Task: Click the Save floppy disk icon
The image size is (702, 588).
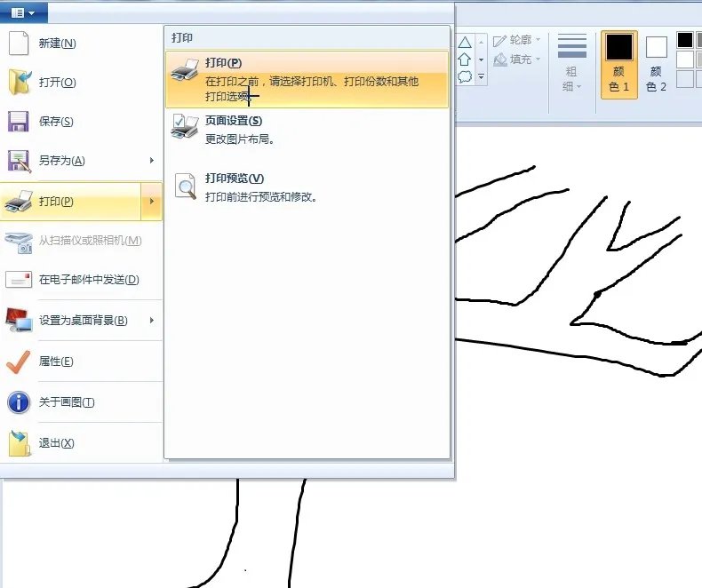Action: point(19,122)
